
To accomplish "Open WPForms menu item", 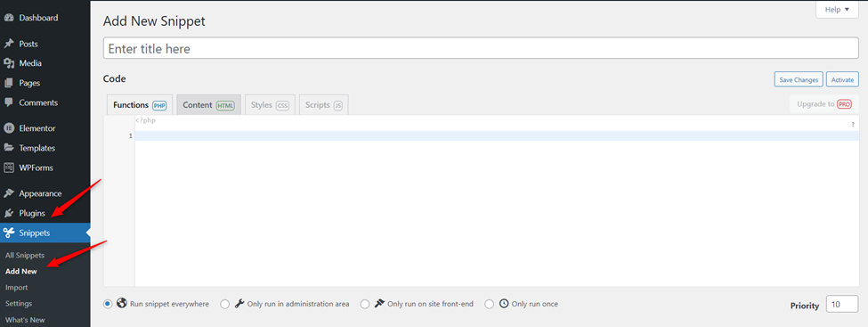I will 45,168.
